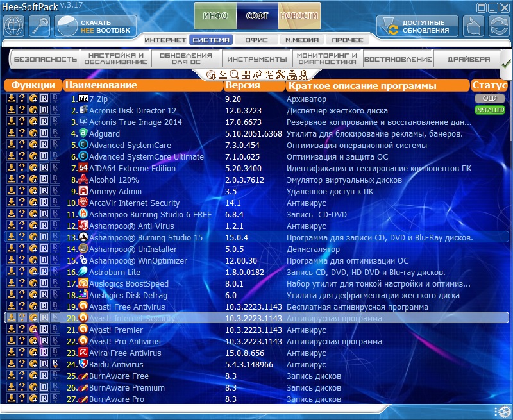Click the СКАЧАТЬ HEE-BOOTDISK button
Viewport: 513px width, 420px height.
pos(96,26)
